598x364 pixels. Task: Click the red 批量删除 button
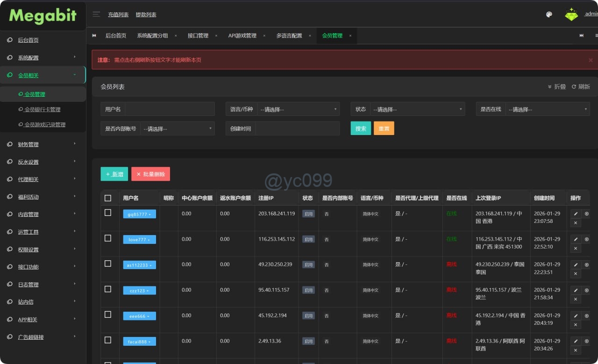[150, 174]
